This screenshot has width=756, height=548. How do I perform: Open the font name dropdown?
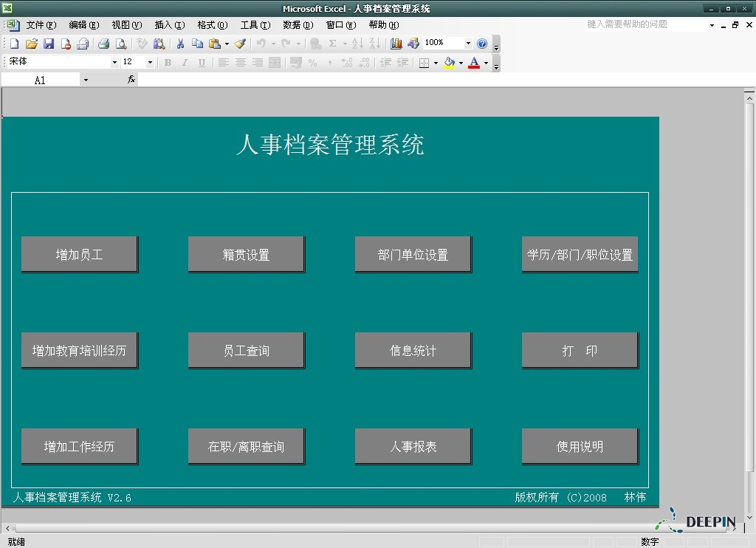coord(114,63)
